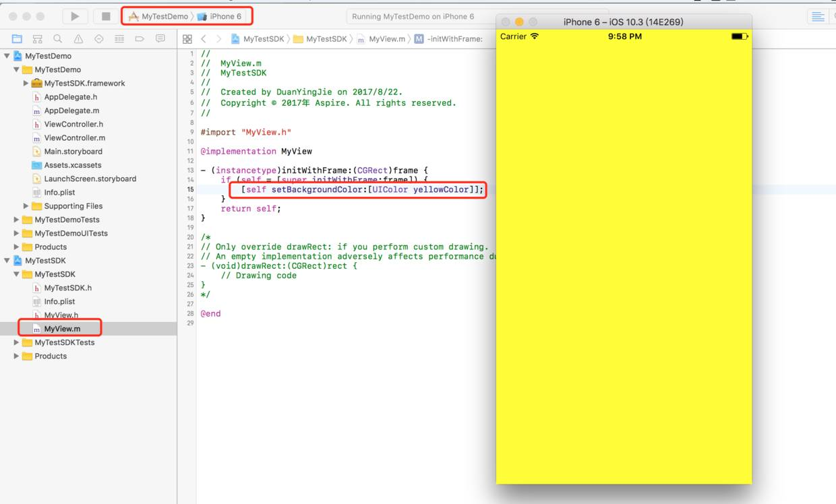Stop the running app
836x504 pixels.
point(106,16)
